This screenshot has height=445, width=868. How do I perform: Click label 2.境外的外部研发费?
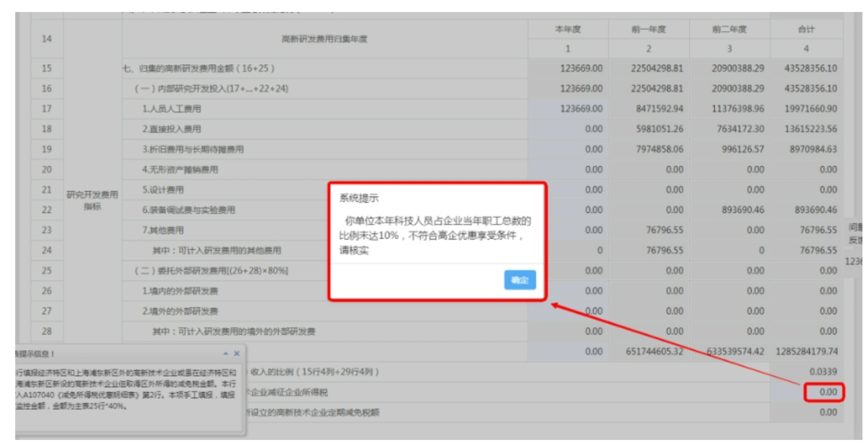(x=180, y=311)
